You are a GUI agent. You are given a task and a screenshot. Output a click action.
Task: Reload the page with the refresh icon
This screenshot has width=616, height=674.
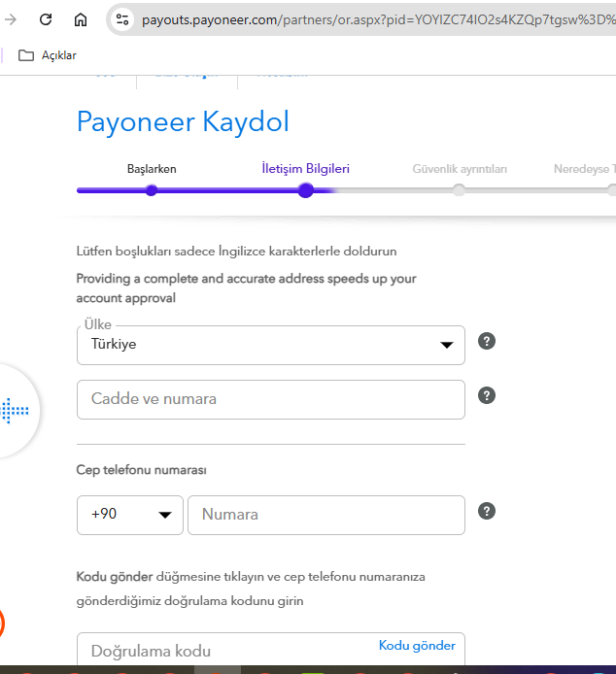46,19
